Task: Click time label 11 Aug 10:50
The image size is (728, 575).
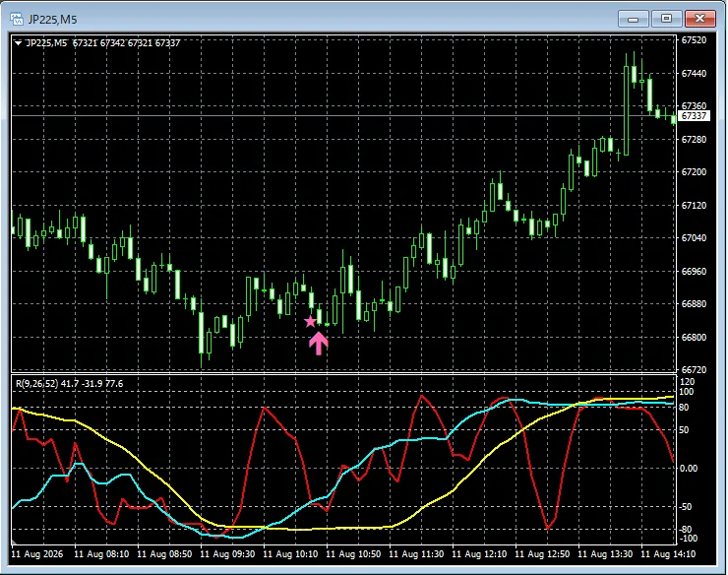Action: click(x=353, y=554)
